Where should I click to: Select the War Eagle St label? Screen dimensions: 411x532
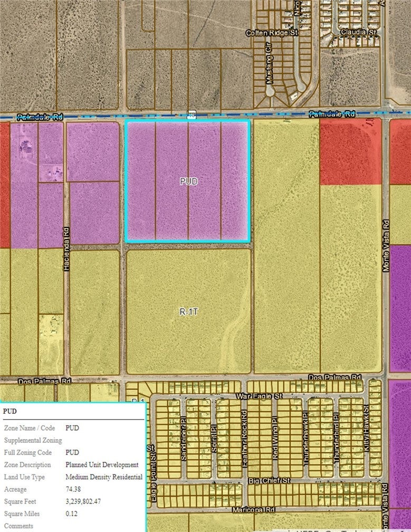tap(259, 395)
